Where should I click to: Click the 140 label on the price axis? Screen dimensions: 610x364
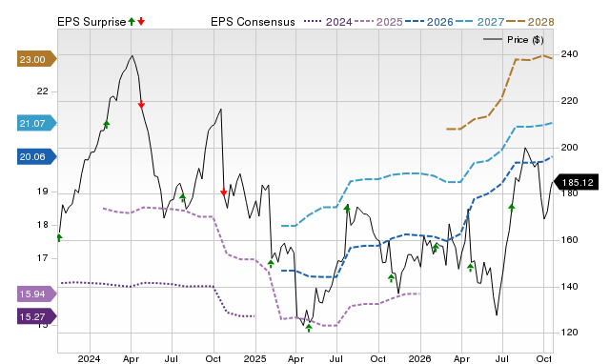tap(570, 287)
